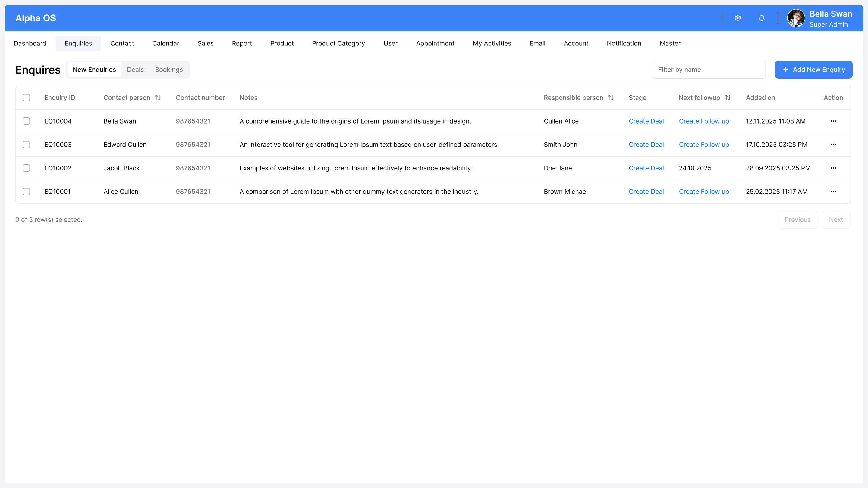
Task: Click the notification bell icon
Action: 762,18
